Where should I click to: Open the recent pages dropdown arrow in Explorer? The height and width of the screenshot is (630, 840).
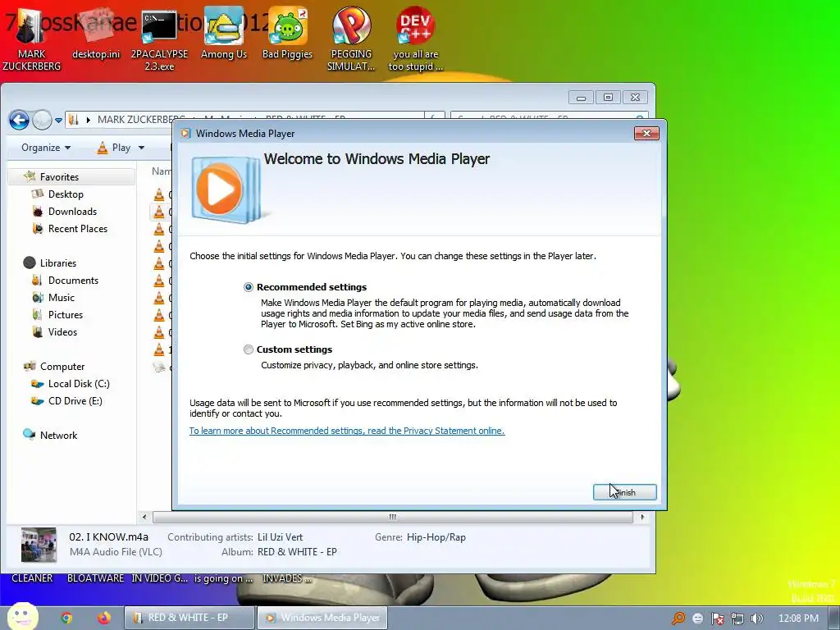(58, 121)
